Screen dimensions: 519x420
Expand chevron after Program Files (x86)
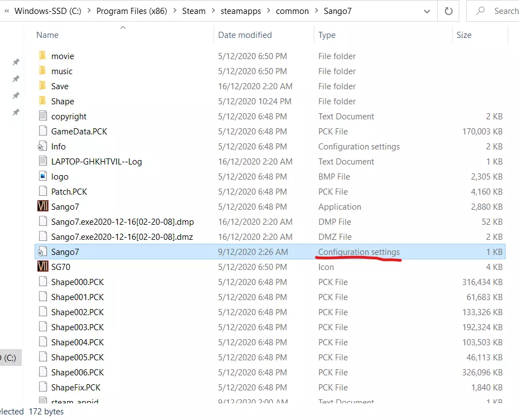coord(175,11)
